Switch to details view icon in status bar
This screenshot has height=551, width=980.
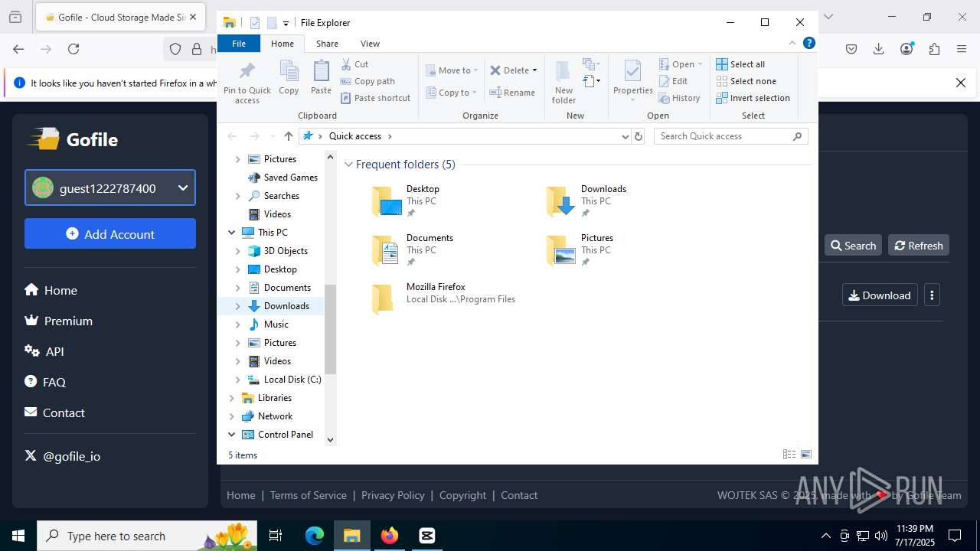tap(789, 455)
